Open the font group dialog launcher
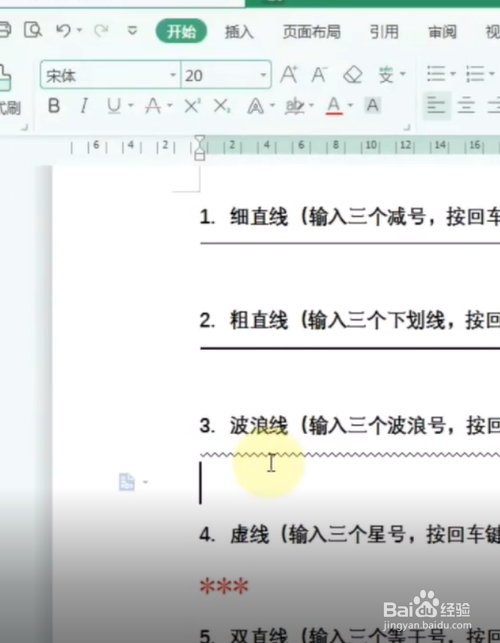 407,128
